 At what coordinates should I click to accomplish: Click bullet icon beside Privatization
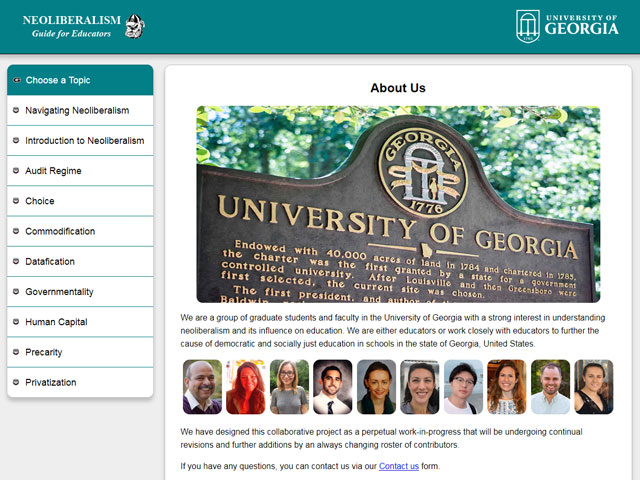point(16,382)
